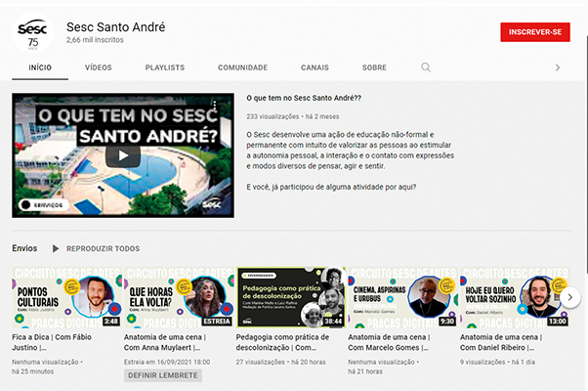Click text Estreia em 16/09/2021 18:00
Viewport: 588px width, 391px height.
click(x=167, y=362)
